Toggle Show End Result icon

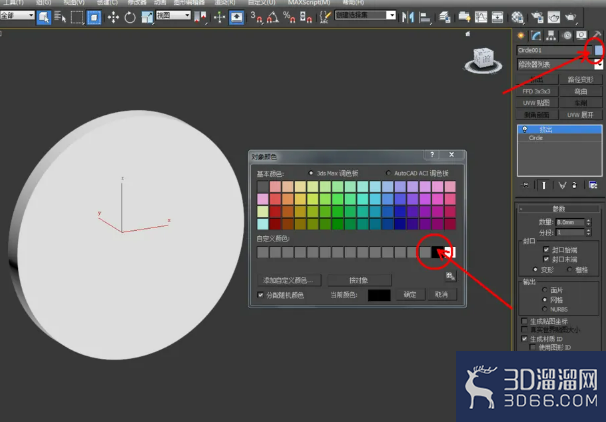tap(544, 185)
